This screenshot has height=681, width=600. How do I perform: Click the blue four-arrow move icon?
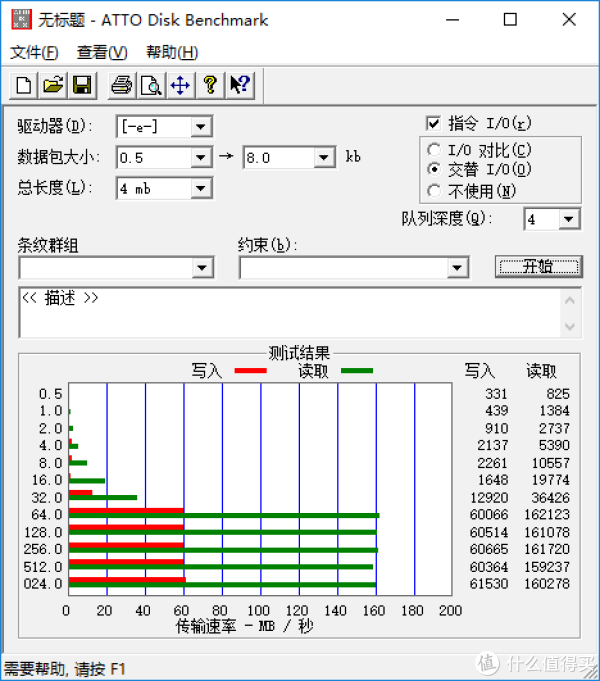click(180, 85)
